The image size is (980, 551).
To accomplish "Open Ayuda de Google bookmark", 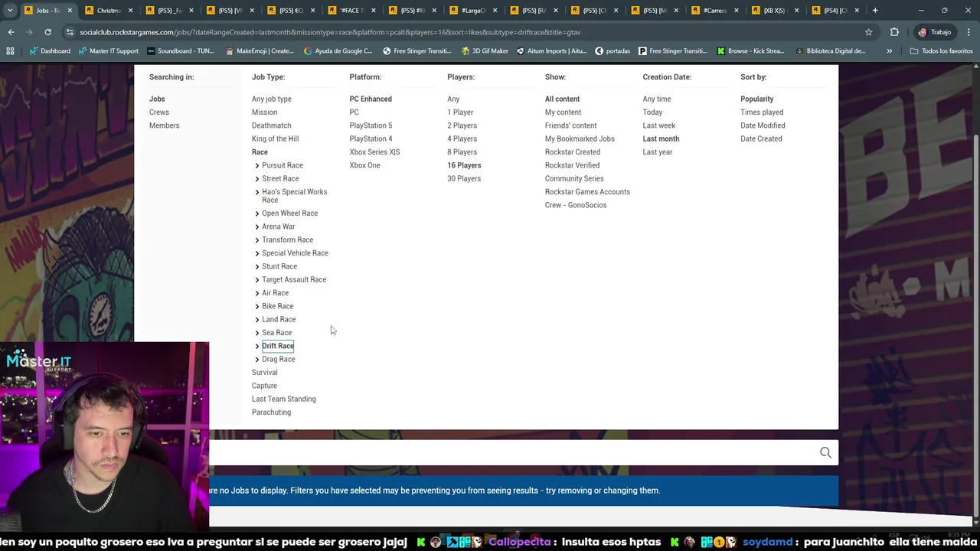I will click(x=338, y=51).
